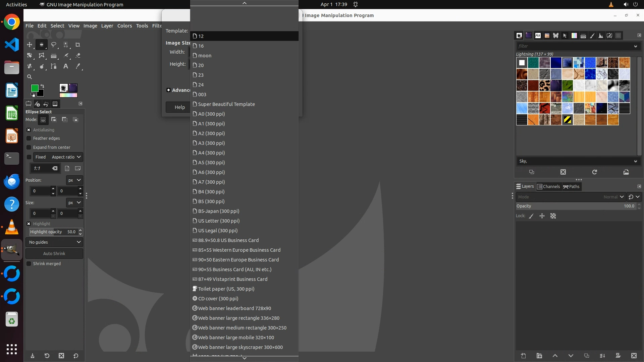The image size is (644, 362).
Task: Enable Expand from center option
Action: (29, 147)
